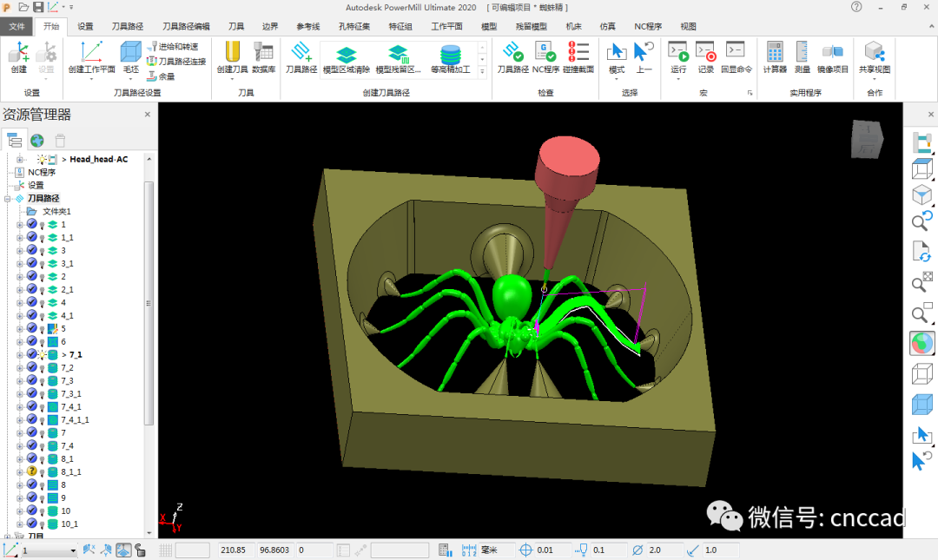The image size is (938, 560).
Task: Open the 数据库 tool database
Action: coord(263,57)
